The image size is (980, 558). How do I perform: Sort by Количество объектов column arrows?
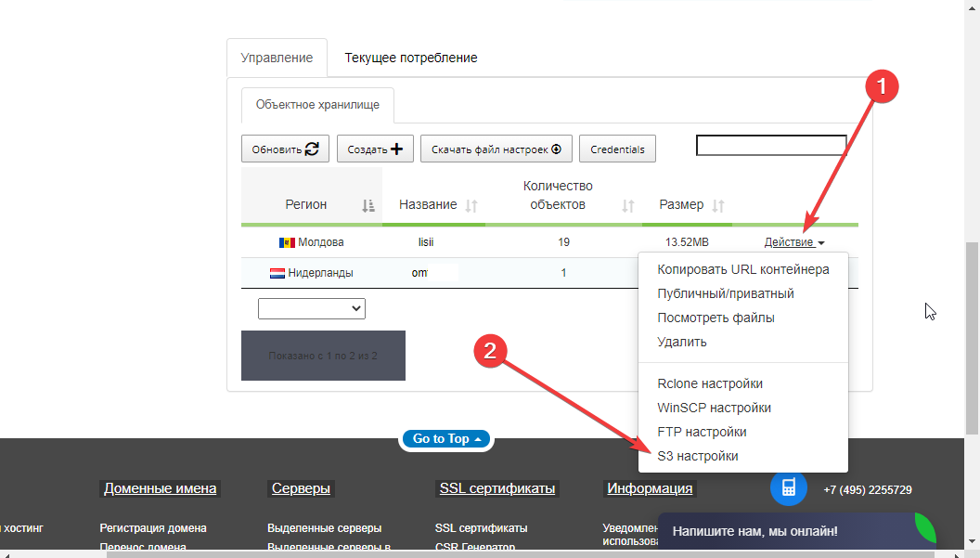tap(627, 205)
